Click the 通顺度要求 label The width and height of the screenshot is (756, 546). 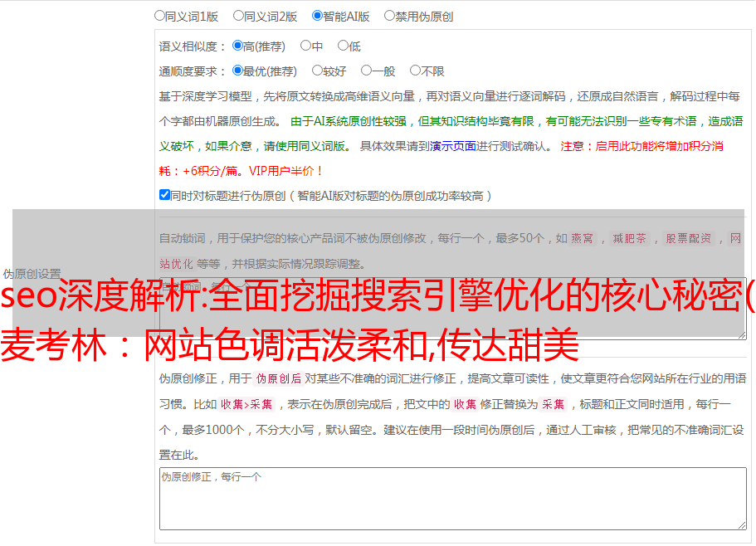[x=193, y=72]
